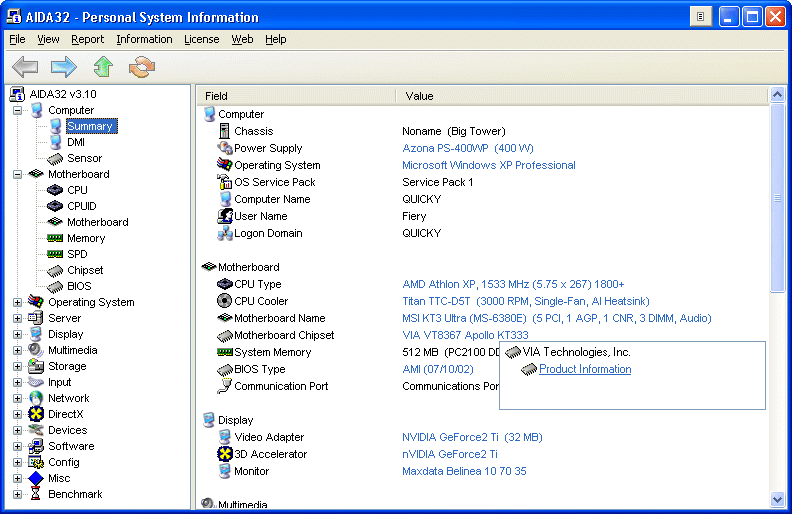Image resolution: width=792 pixels, height=514 pixels.
Task: Select DMI in the tree
Action: [76, 142]
